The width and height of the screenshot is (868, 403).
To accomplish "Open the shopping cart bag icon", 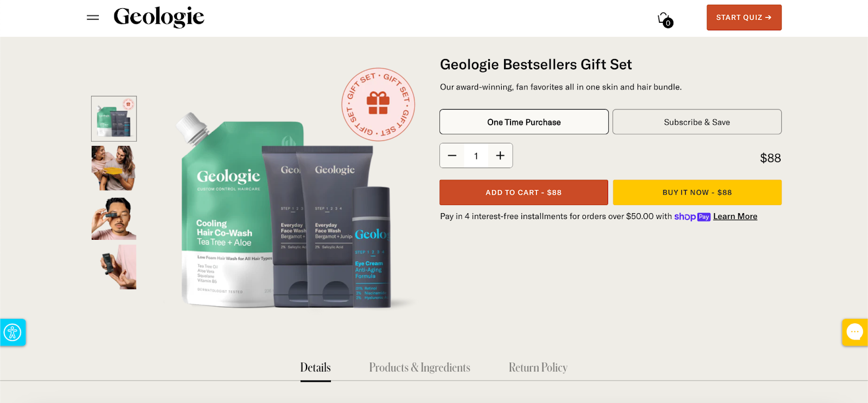I will click(x=665, y=20).
